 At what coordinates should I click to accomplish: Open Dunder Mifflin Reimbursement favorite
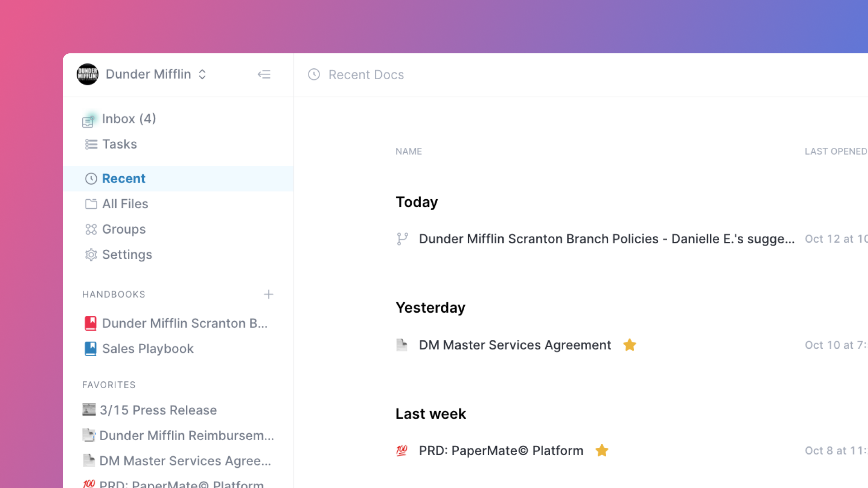(x=186, y=436)
